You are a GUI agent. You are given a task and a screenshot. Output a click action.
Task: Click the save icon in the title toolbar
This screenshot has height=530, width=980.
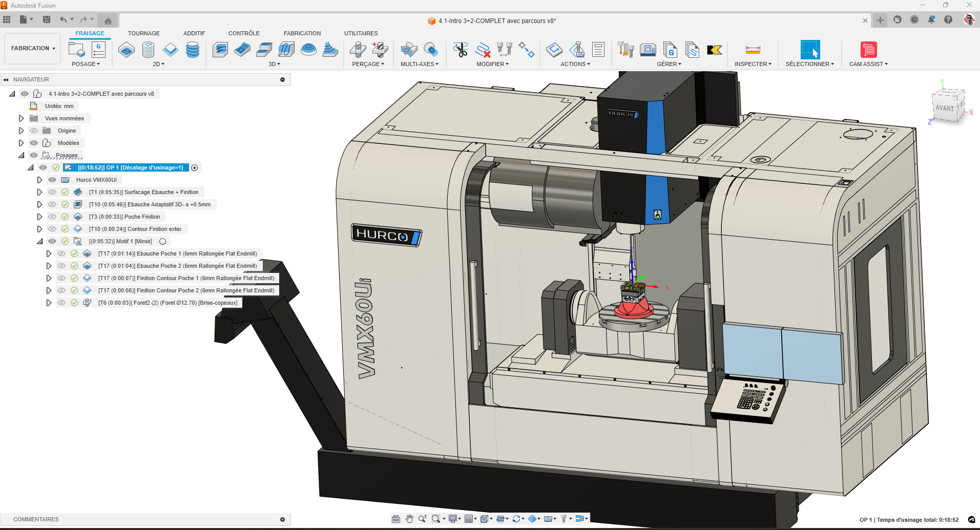(47, 20)
